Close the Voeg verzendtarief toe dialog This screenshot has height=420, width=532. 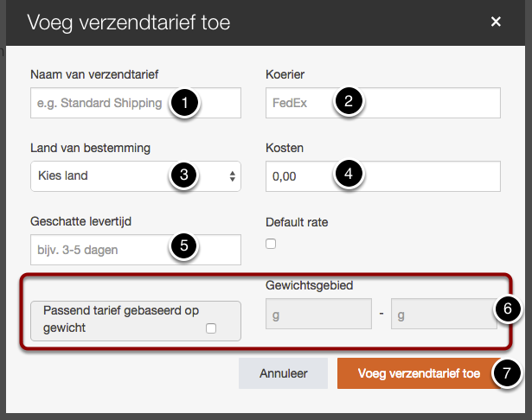496,22
